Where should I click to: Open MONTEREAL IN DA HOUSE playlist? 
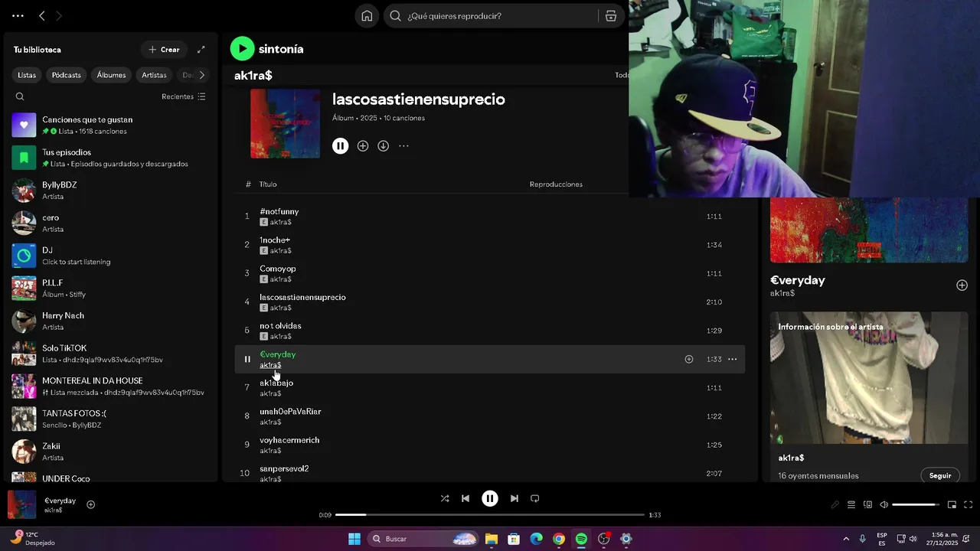(x=111, y=386)
